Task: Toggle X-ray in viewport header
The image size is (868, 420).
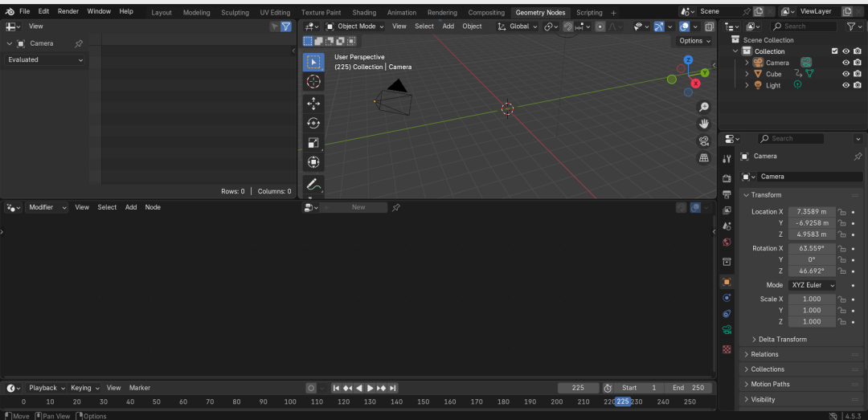Action: coord(709,27)
